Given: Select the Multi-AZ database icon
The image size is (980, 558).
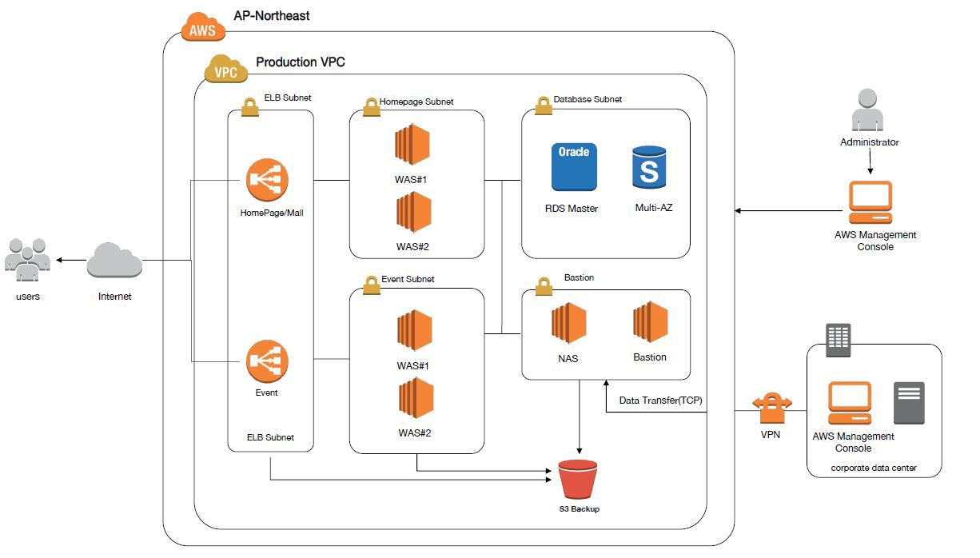Looking at the screenshot, I should click(x=648, y=166).
